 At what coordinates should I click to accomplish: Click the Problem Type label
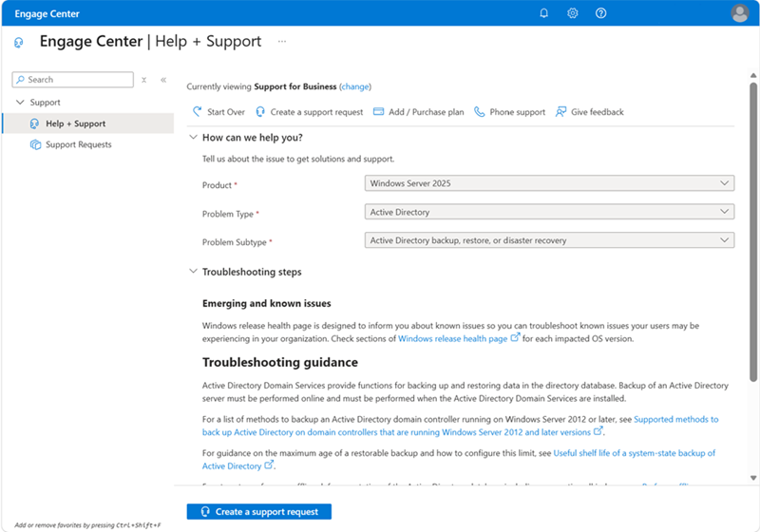228,214
